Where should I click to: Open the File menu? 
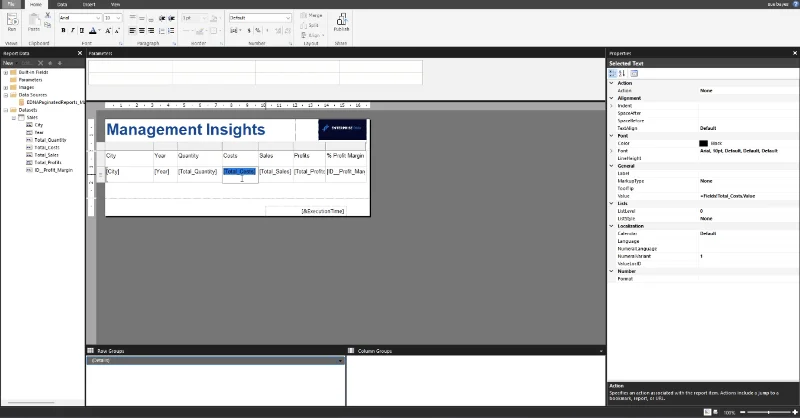(11, 4)
